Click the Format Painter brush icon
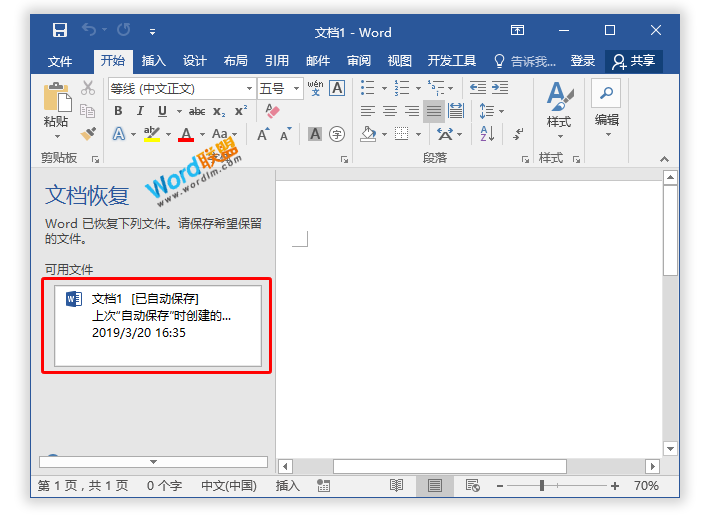Screen dimensions: 710x520 pos(88,134)
